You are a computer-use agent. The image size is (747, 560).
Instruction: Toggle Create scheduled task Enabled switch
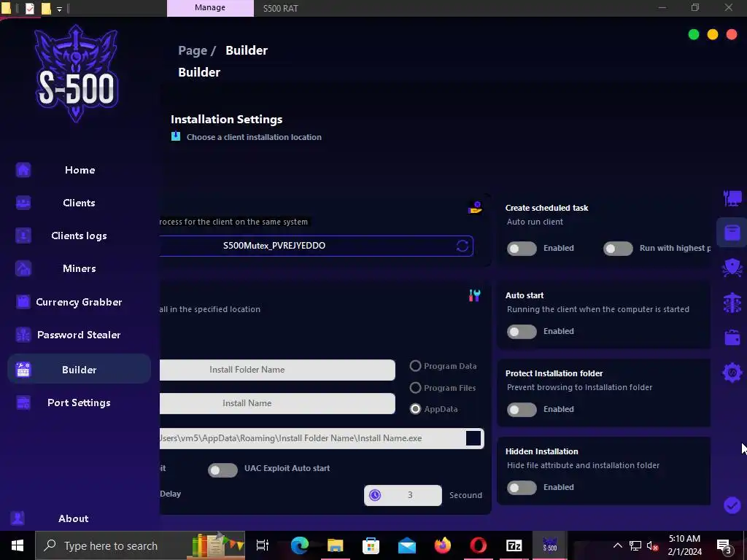pyautogui.click(x=522, y=249)
